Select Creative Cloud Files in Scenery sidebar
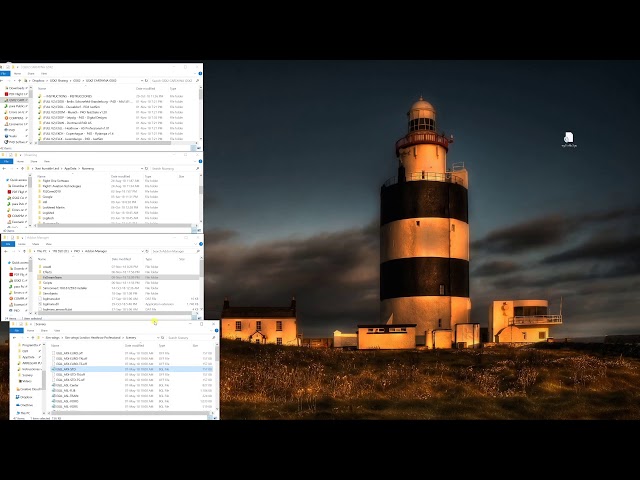The height and width of the screenshot is (480, 640). [x=28, y=389]
